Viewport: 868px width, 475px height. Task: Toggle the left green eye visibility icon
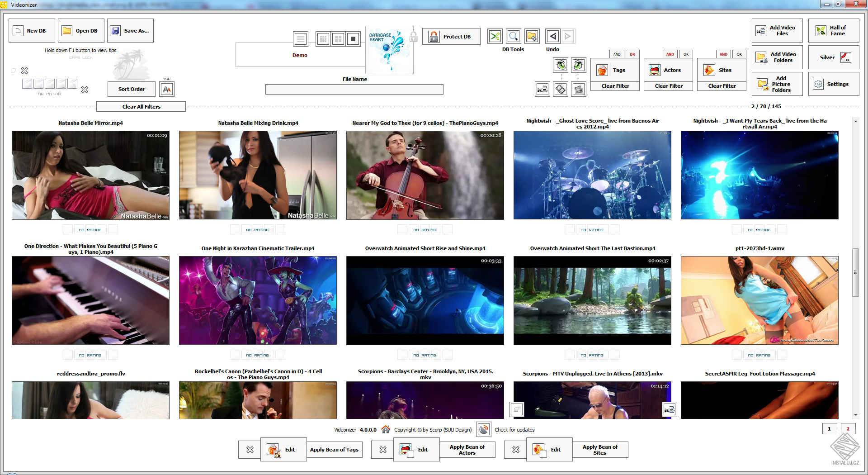point(561,65)
